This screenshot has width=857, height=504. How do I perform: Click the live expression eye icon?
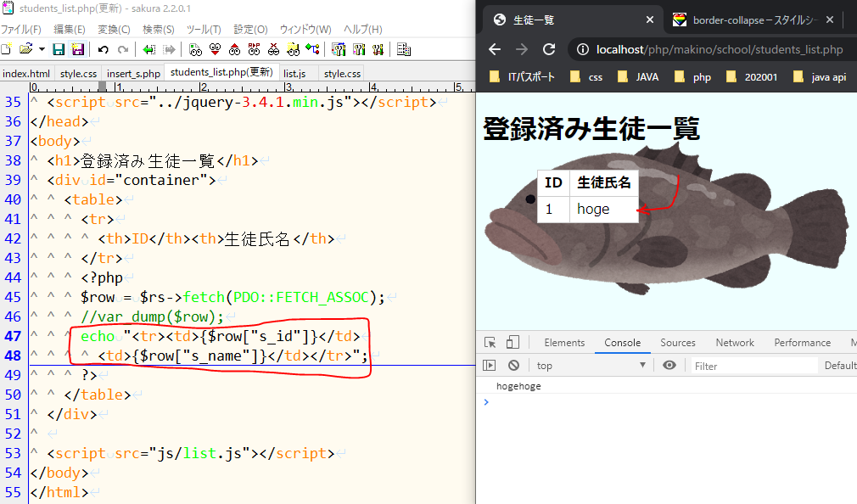pos(669,365)
